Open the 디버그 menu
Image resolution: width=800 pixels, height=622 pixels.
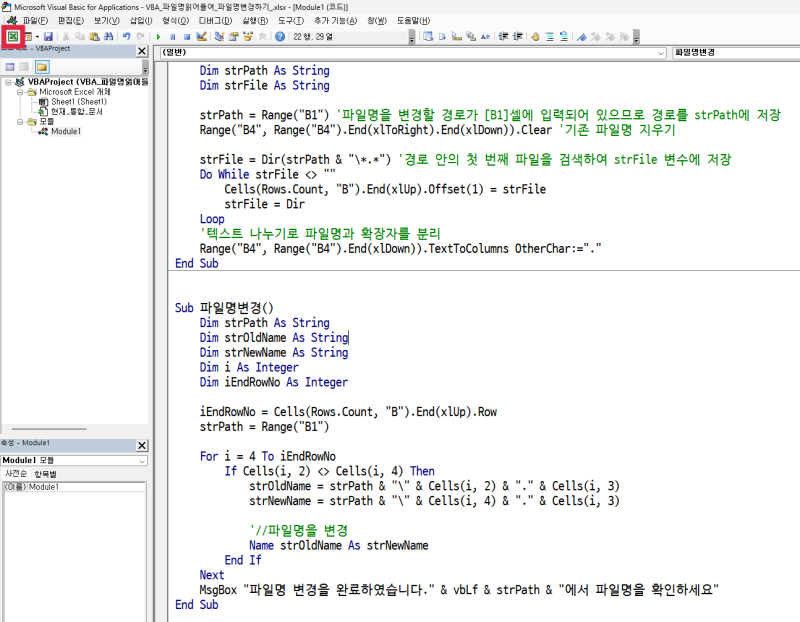point(214,20)
